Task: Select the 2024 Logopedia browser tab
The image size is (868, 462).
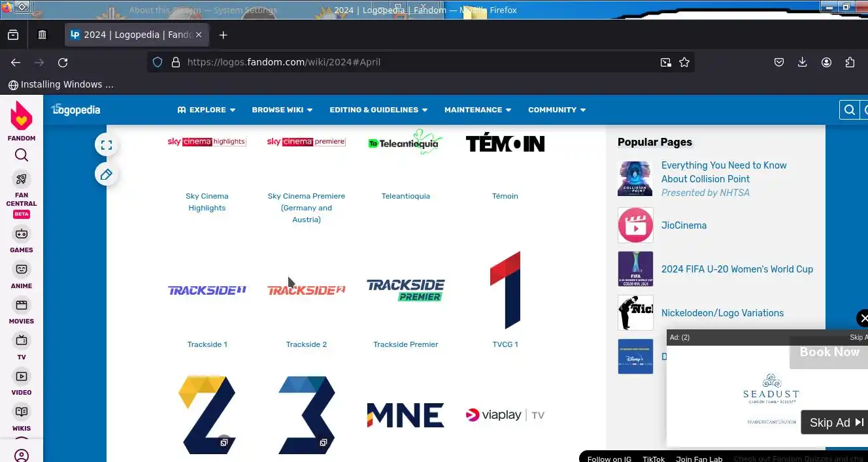Action: pyautogui.click(x=137, y=35)
